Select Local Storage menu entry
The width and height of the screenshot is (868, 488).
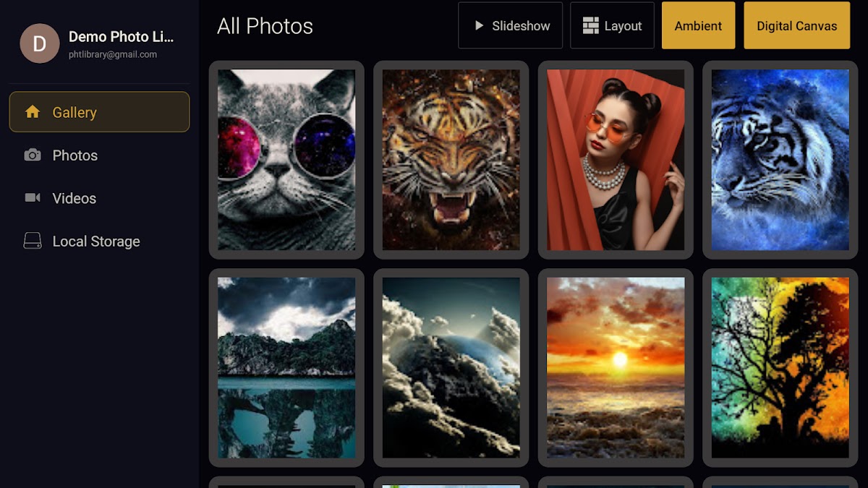tap(99, 241)
